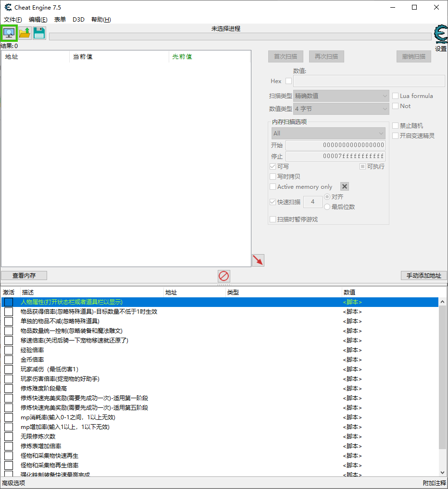Click the open cheat table folder icon
Viewport: 448px width, 489px height.
25,33
